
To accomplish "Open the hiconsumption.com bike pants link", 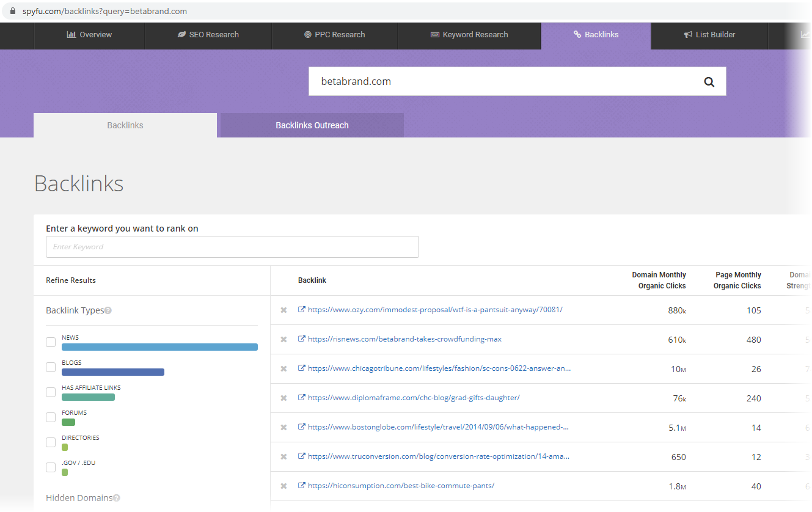I will 401,486.
